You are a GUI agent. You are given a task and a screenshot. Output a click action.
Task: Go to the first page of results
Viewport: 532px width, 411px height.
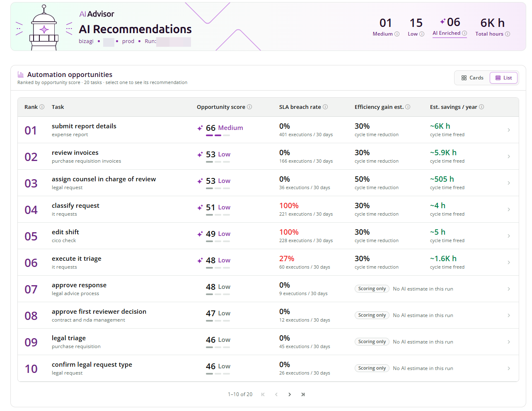click(263, 394)
